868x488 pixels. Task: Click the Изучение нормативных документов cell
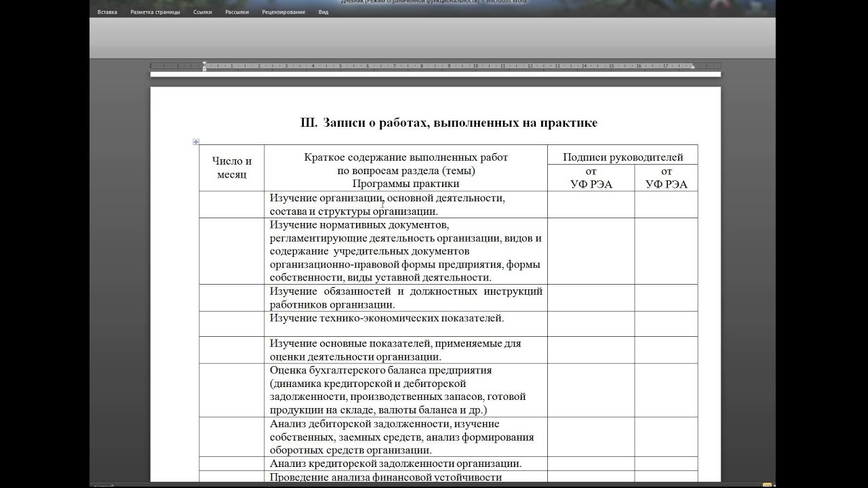pyautogui.click(x=406, y=251)
